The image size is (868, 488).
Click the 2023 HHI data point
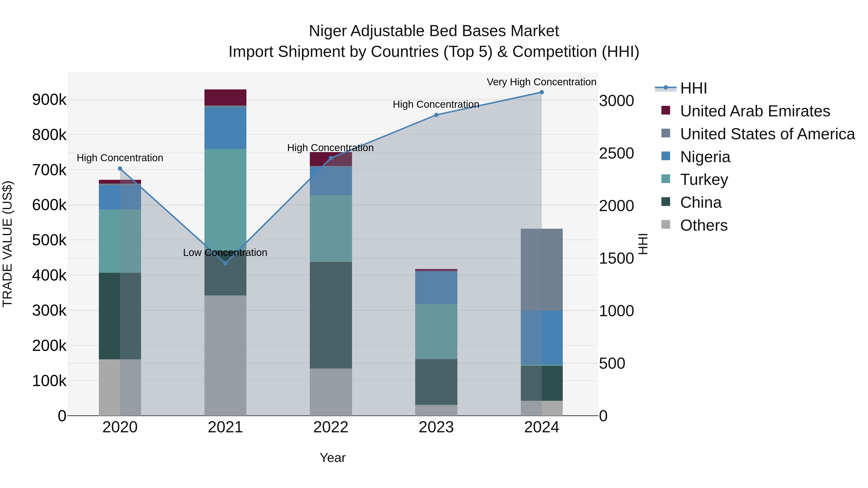tap(436, 115)
